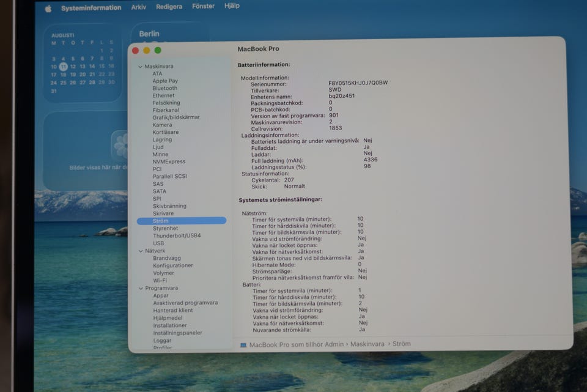Click the Ström breadcrumb in path bar
The width and height of the screenshot is (587, 392).
point(401,344)
